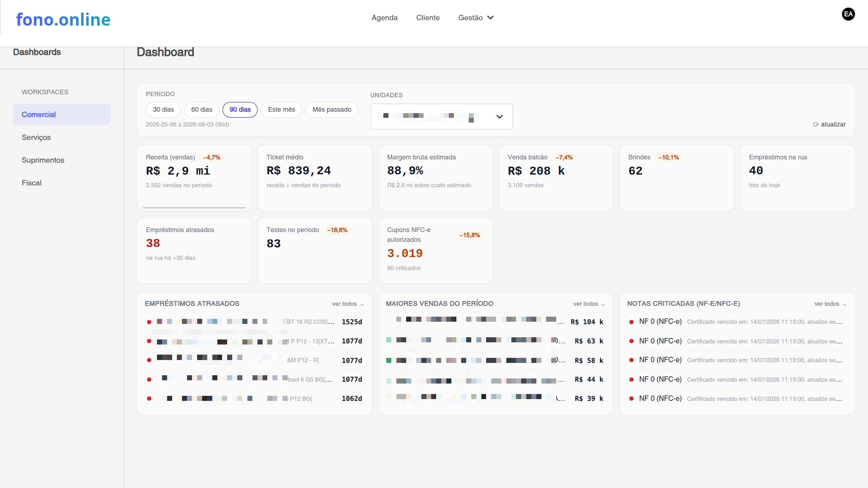868x488 pixels.
Task: Select the 30 dias period
Action: click(163, 110)
